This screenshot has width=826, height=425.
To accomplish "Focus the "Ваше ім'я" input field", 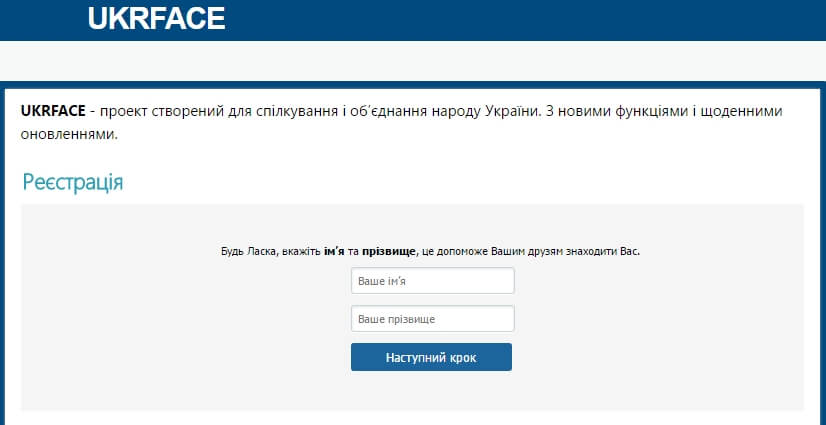I will click(432, 281).
